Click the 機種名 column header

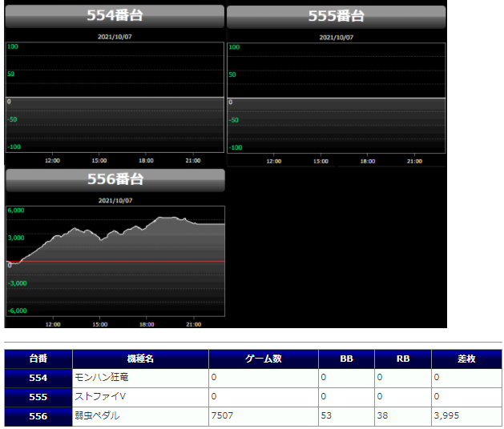pos(140,359)
